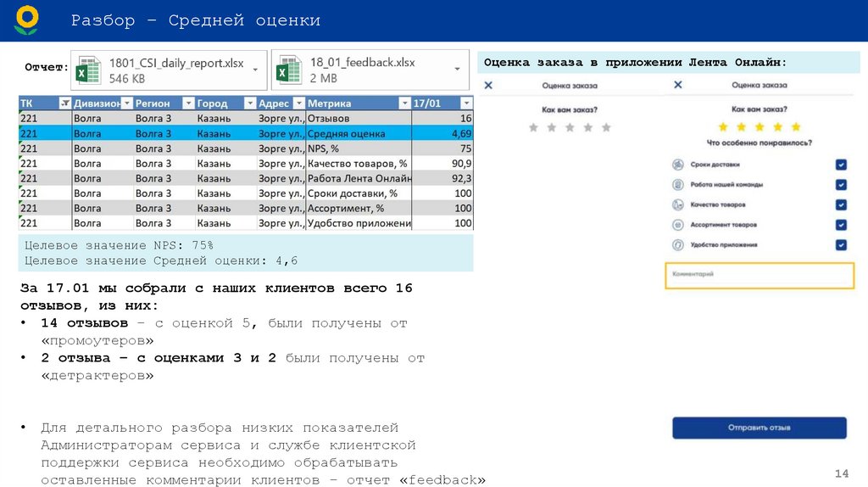Click the Удобство приложения icon
Viewport: 868px width, 487px height.
click(677, 244)
